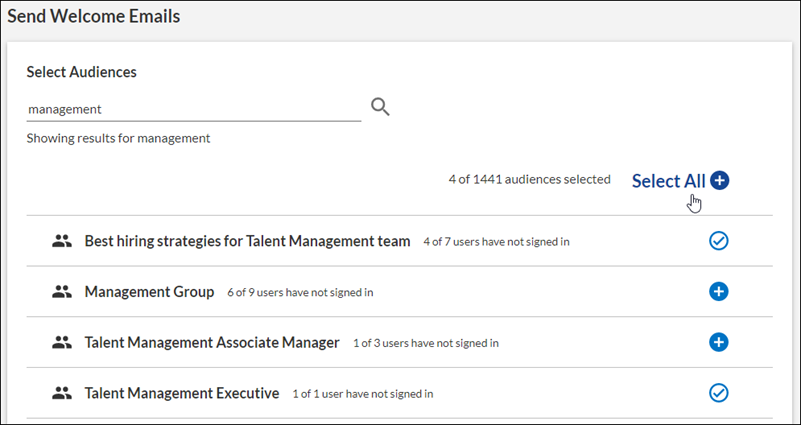
Task: Click the plus icon beside Select All
Action: tap(720, 181)
